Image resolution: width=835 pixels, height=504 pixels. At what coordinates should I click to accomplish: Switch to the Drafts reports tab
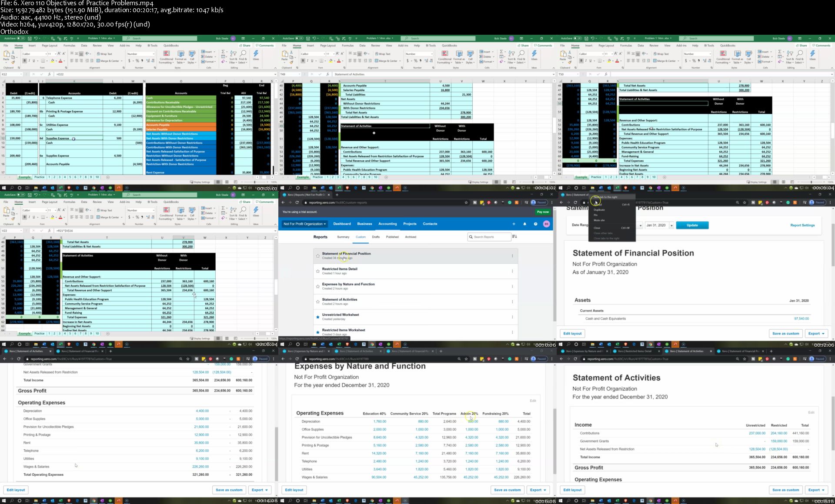click(376, 237)
